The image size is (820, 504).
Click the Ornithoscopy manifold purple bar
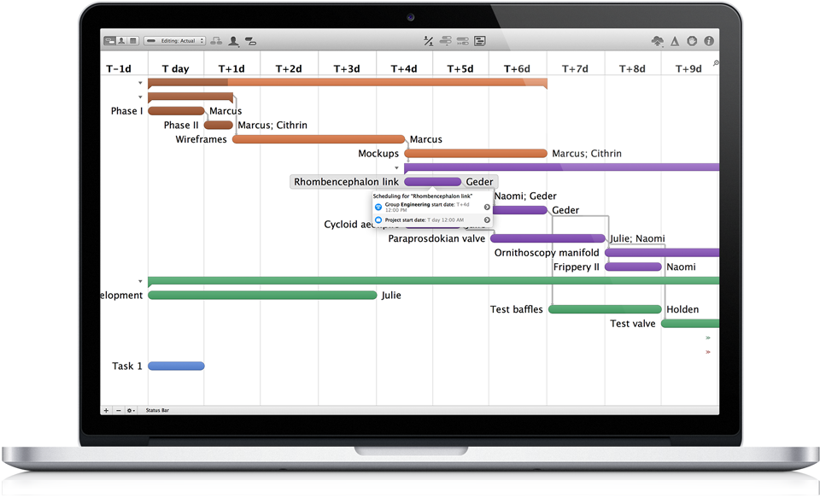click(662, 253)
